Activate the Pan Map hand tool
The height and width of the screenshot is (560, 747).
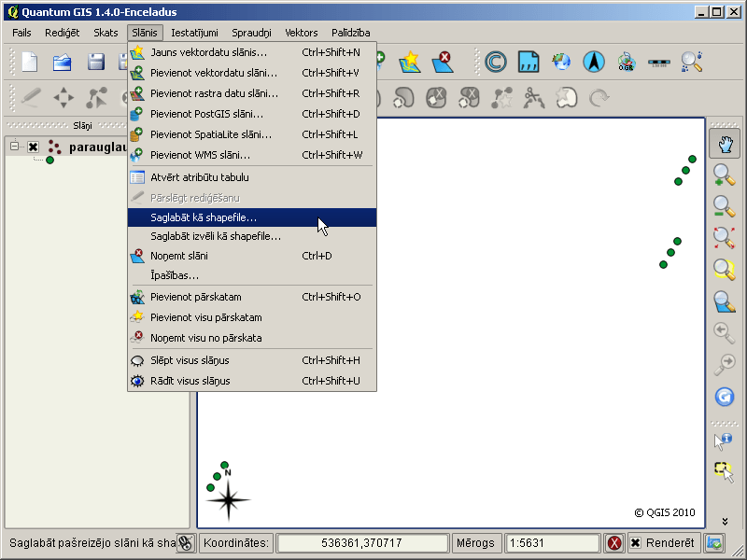coord(725,144)
